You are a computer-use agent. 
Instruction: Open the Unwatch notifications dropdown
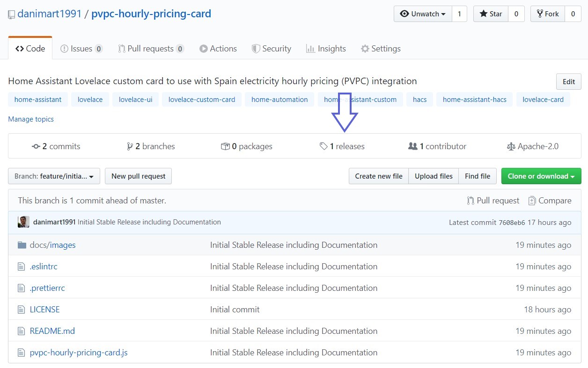click(423, 14)
